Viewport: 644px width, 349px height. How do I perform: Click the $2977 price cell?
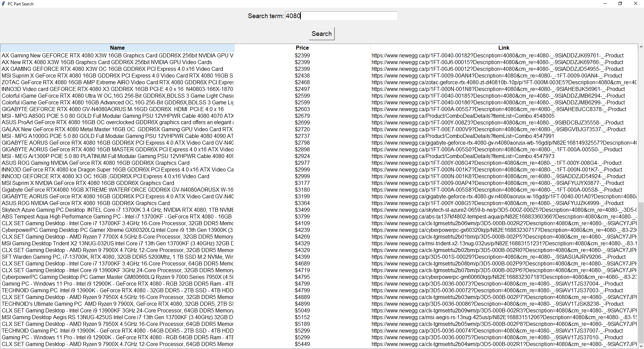click(302, 163)
